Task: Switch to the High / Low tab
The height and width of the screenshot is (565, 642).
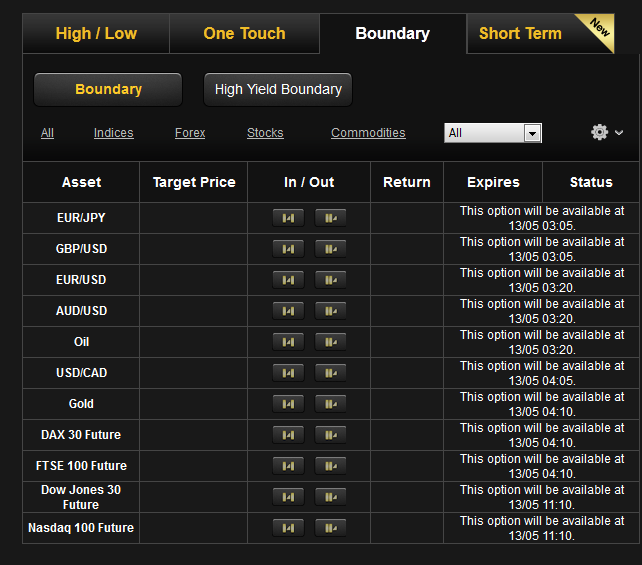Action: (x=96, y=34)
